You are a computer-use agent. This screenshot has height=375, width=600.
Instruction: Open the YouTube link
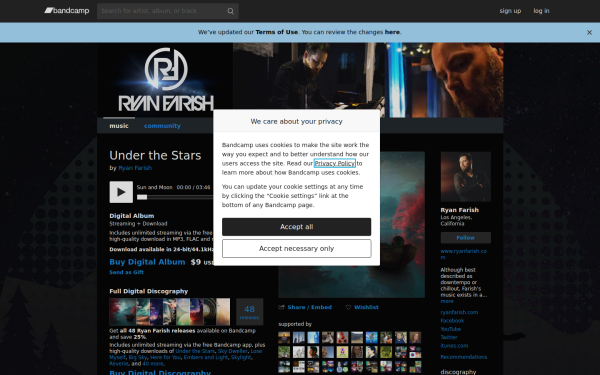click(x=450, y=329)
